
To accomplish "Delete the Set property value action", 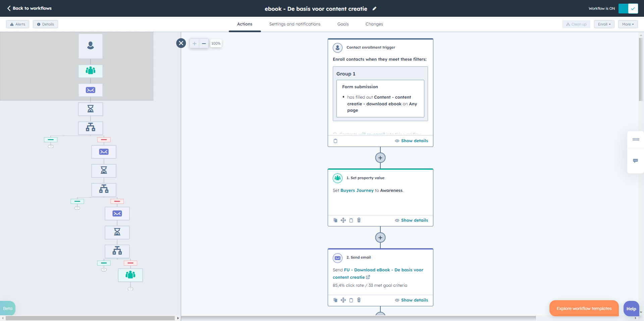I will pyautogui.click(x=359, y=220).
